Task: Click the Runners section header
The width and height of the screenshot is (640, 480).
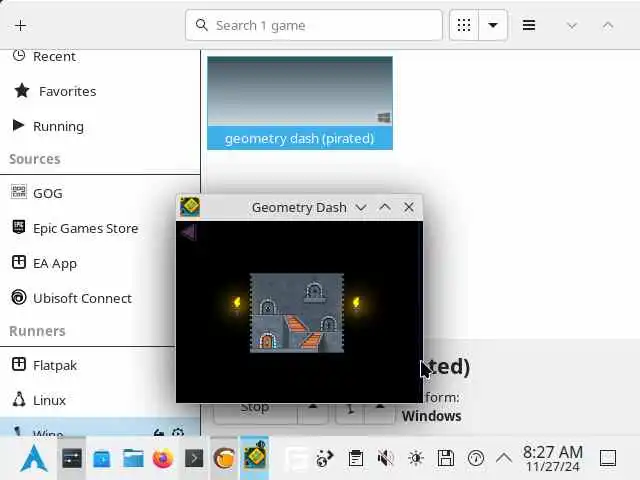Action: [37, 331]
